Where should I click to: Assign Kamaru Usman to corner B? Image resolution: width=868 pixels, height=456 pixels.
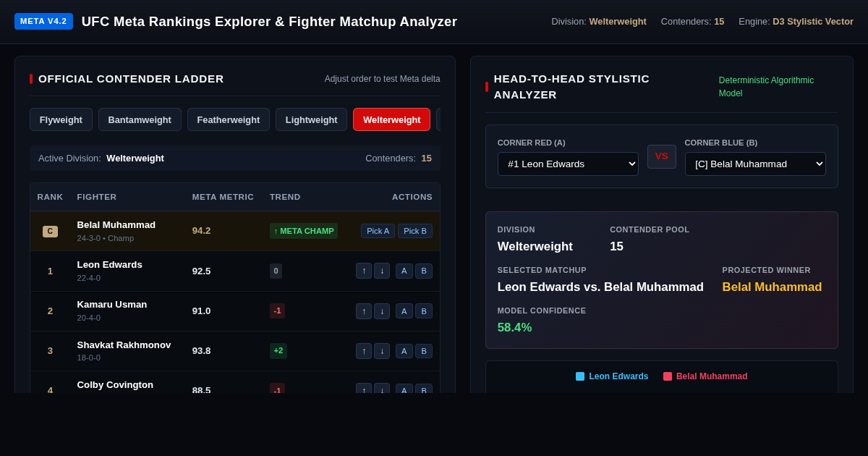pyautogui.click(x=424, y=311)
